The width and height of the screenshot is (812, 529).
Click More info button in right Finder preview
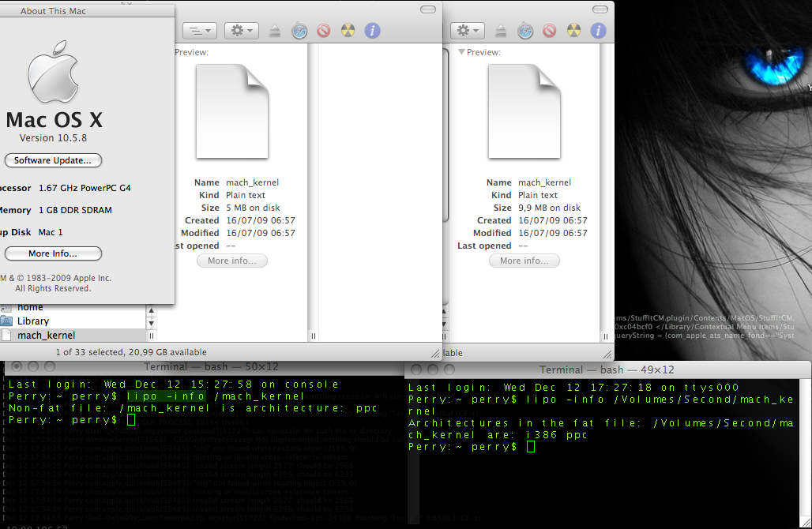point(524,261)
